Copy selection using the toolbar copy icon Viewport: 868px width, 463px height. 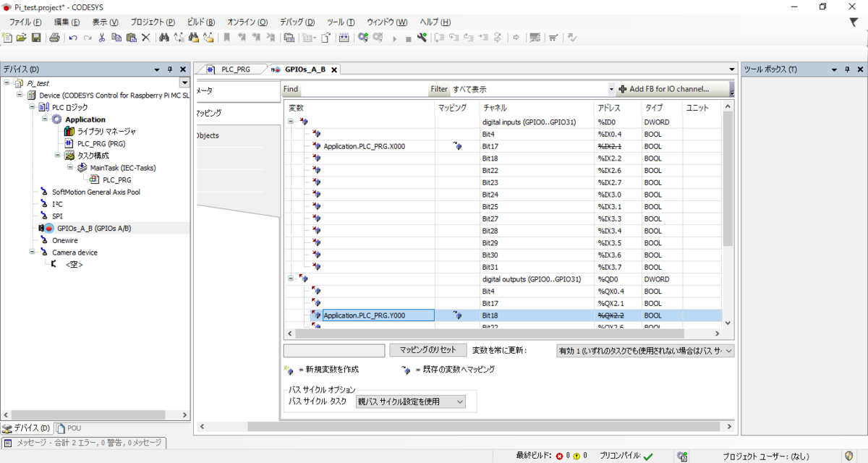coord(116,38)
